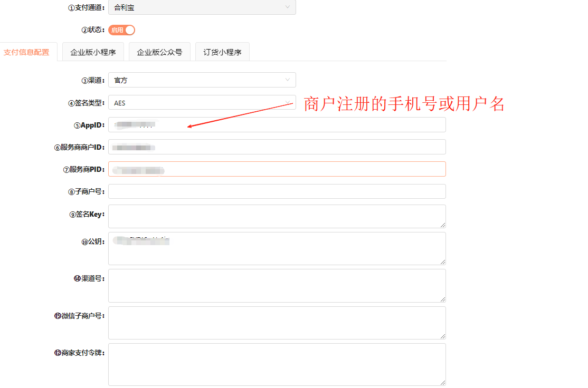
Task: Toggle the 启用 status switch
Action: click(x=122, y=30)
